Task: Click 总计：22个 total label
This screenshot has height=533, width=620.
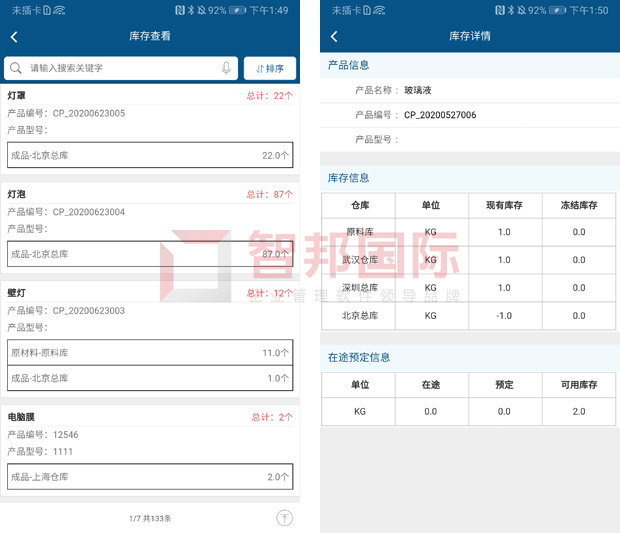Action: pyautogui.click(x=270, y=96)
